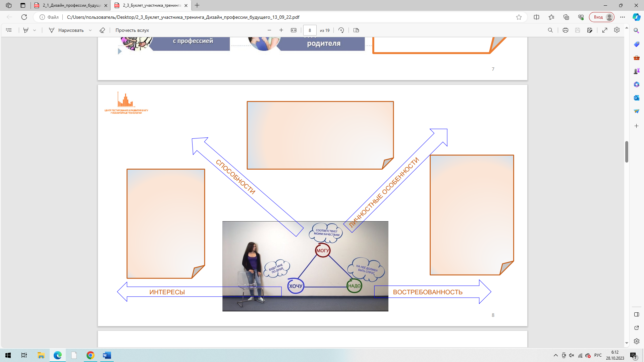Open the notification center icon
The image size is (644, 362).
point(633,356)
